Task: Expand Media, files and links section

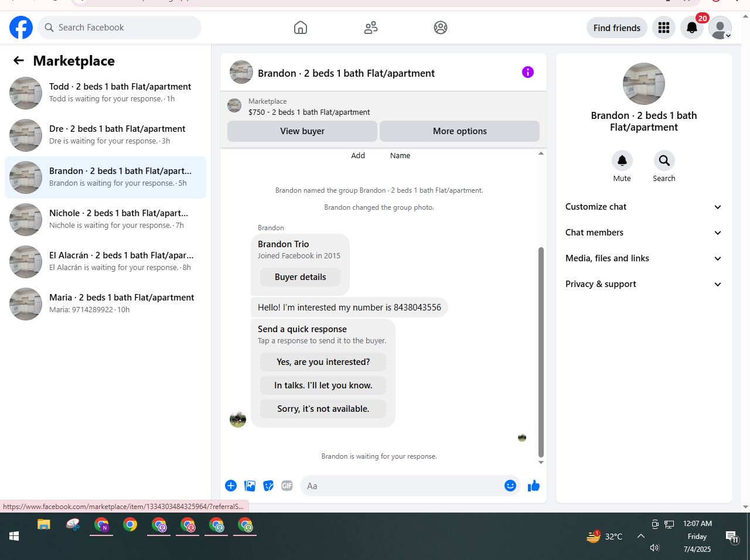Action: click(644, 258)
